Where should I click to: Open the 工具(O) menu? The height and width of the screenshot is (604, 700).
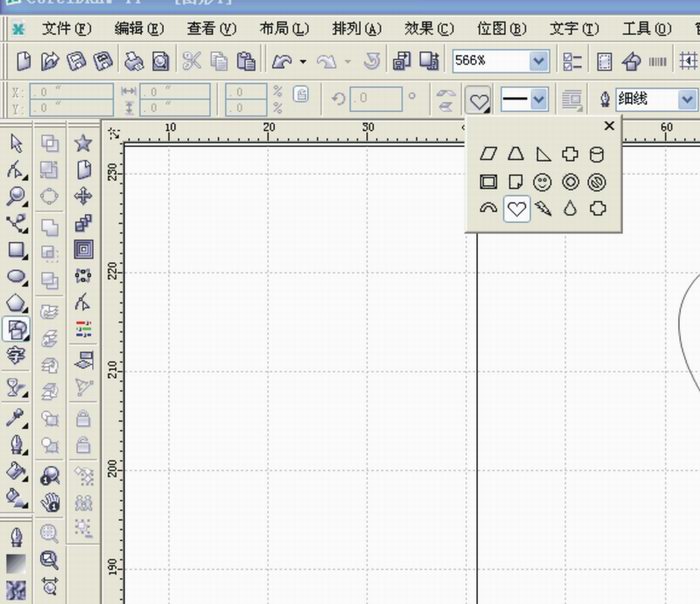[647, 29]
